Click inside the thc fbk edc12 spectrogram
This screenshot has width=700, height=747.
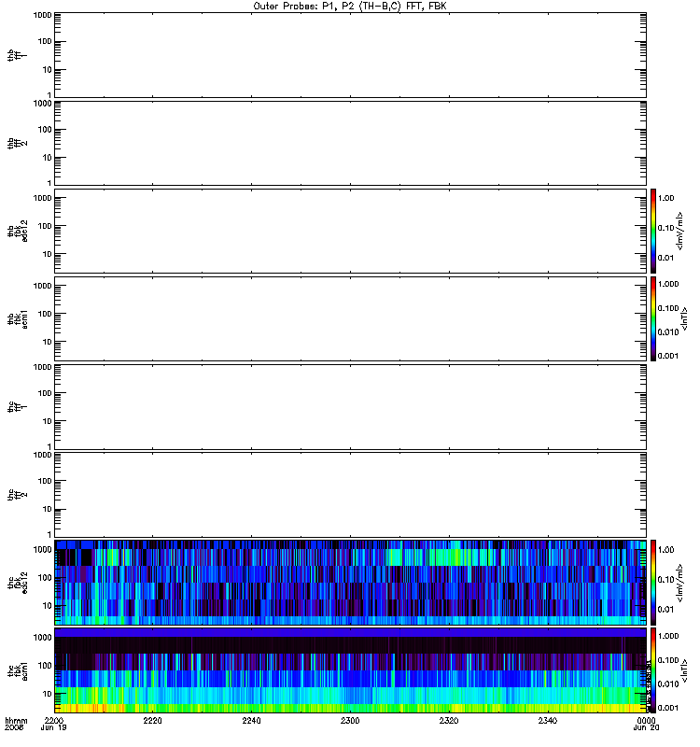point(351,582)
